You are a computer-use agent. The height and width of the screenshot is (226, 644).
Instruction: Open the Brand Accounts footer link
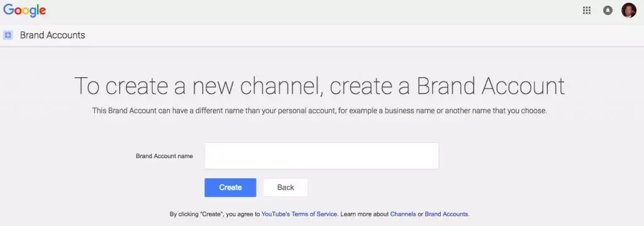446,214
